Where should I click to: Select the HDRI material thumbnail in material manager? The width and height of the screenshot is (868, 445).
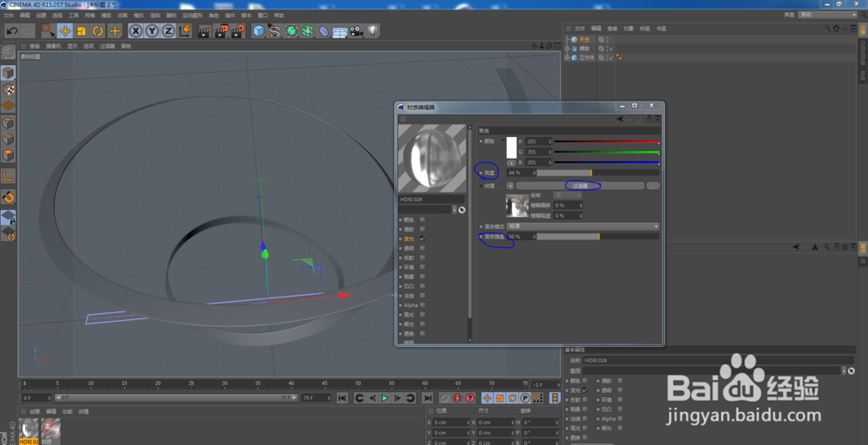pos(29,429)
